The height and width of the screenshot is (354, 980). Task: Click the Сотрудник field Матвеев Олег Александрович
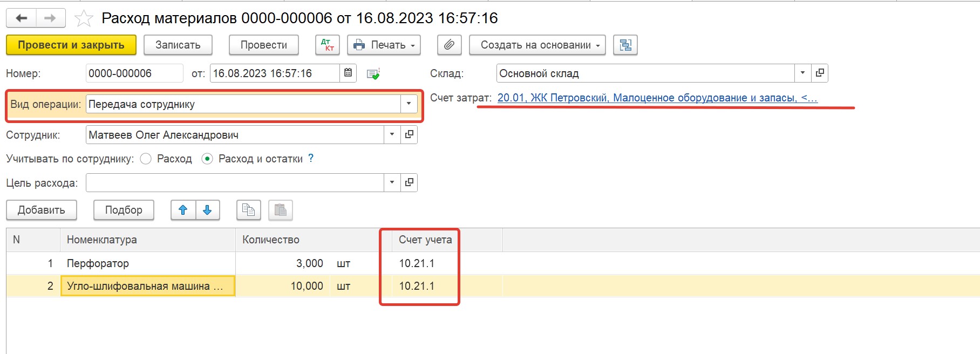(x=235, y=134)
